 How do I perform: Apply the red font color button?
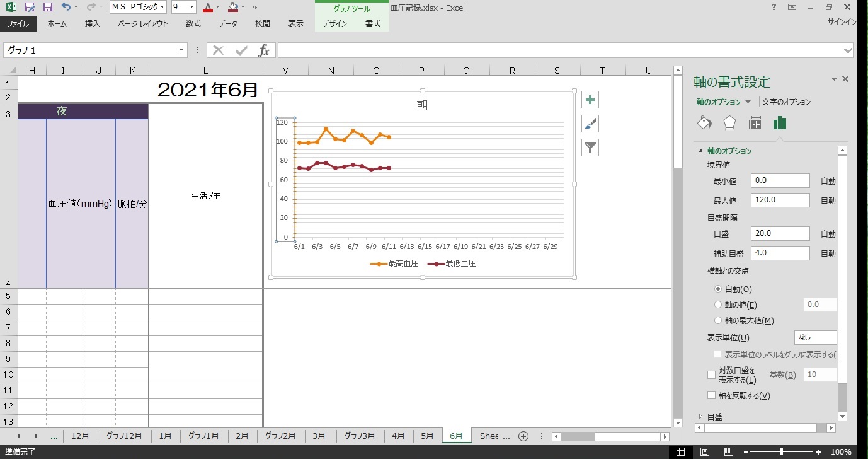208,7
